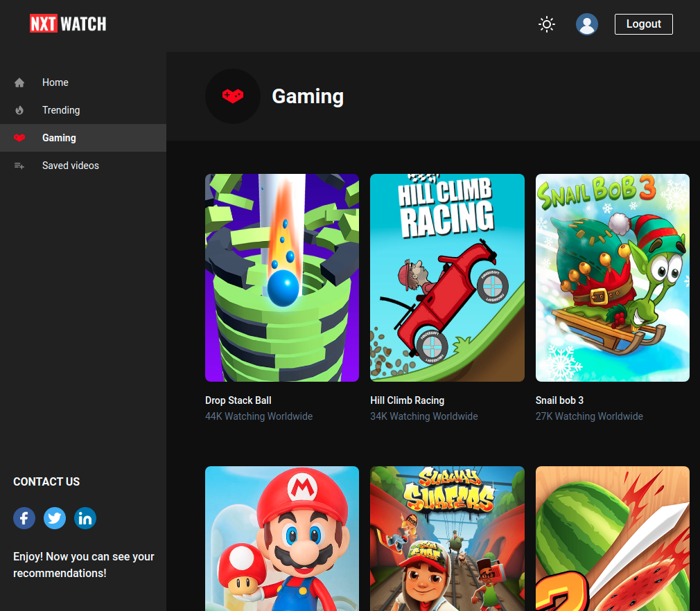Open Saved videos in sidebar
Screen dimensions: 700x611
[x=83, y=166]
